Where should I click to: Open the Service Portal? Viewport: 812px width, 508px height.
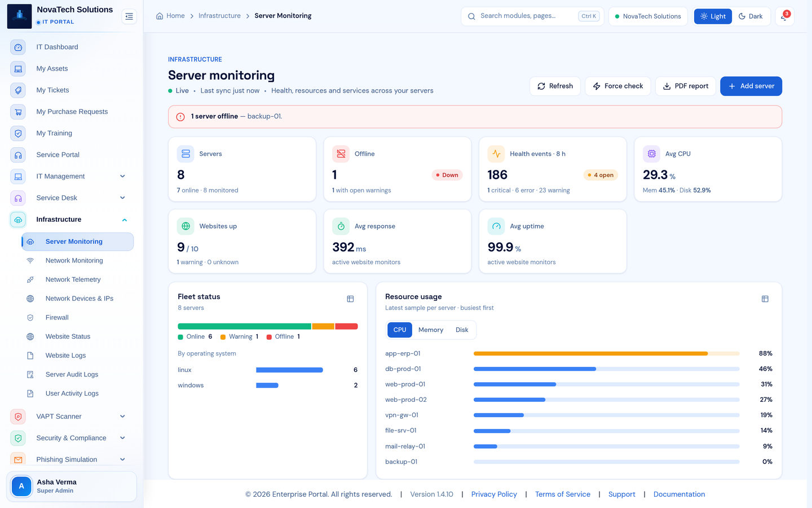point(72,155)
